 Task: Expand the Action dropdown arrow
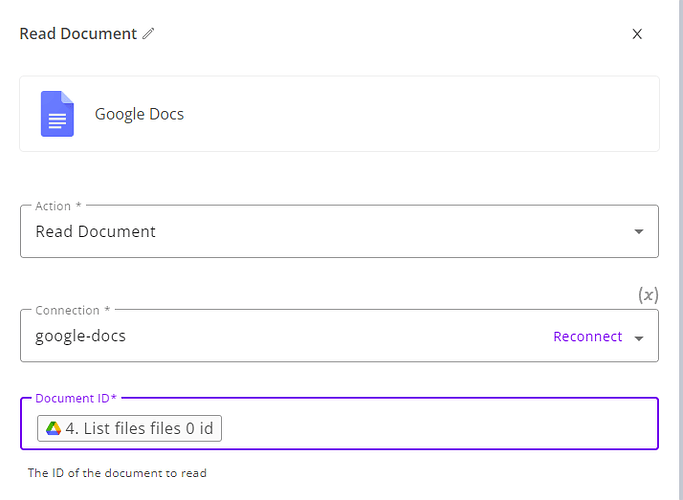639,232
